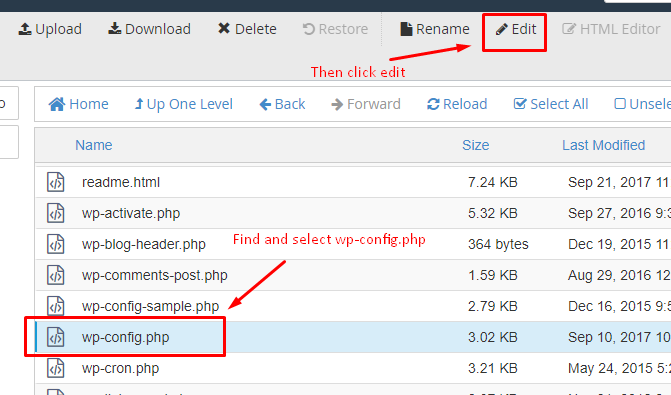
Task: Select the readme.html file row
Action: pyautogui.click(x=353, y=182)
